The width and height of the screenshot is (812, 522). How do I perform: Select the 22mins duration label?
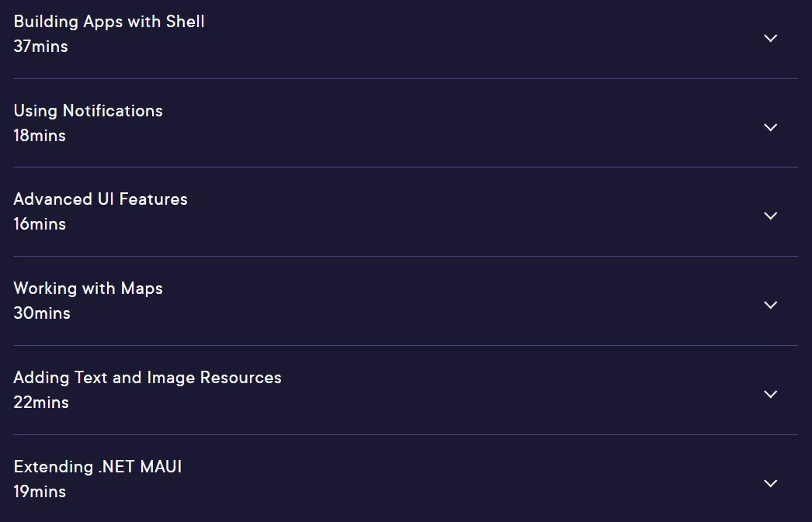click(41, 403)
